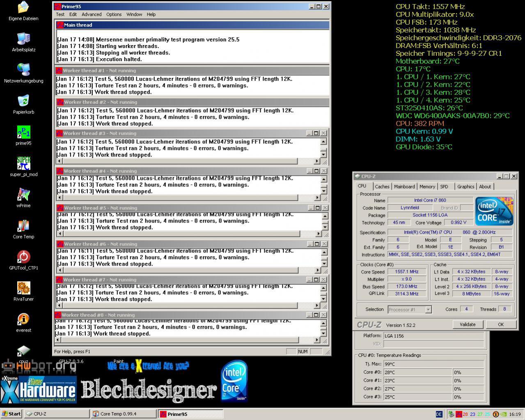Image resolution: width=525 pixels, height=420 pixels.
Task: Switch to the Caches tab in CPU-Z
Action: tap(382, 186)
